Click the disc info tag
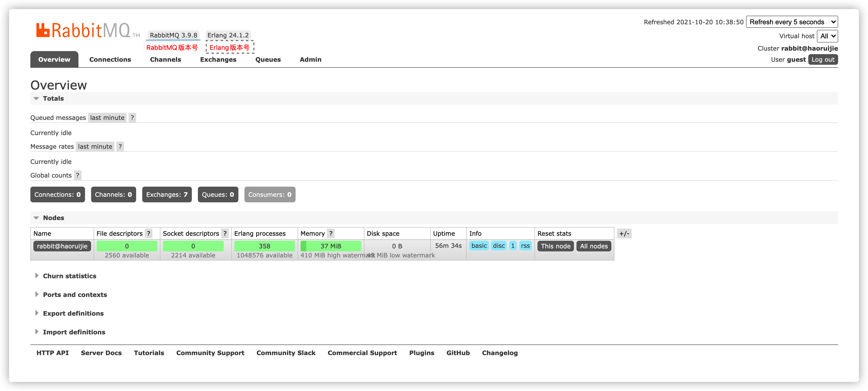 pyautogui.click(x=499, y=246)
